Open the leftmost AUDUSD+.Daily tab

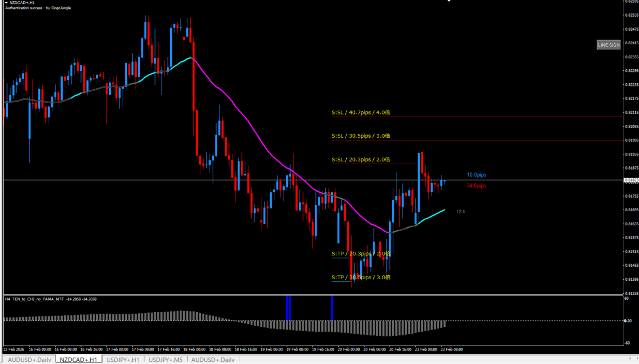pos(29,360)
